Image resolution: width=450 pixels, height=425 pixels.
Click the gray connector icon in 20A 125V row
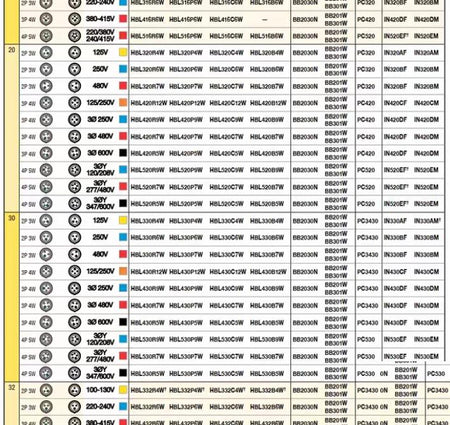(x=46, y=53)
